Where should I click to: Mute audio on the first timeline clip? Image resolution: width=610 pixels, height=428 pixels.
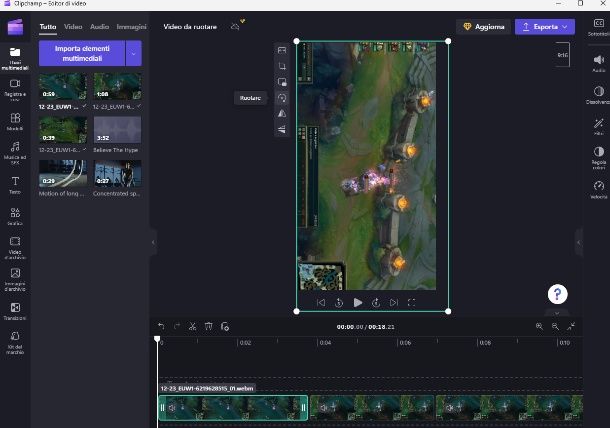[172, 407]
